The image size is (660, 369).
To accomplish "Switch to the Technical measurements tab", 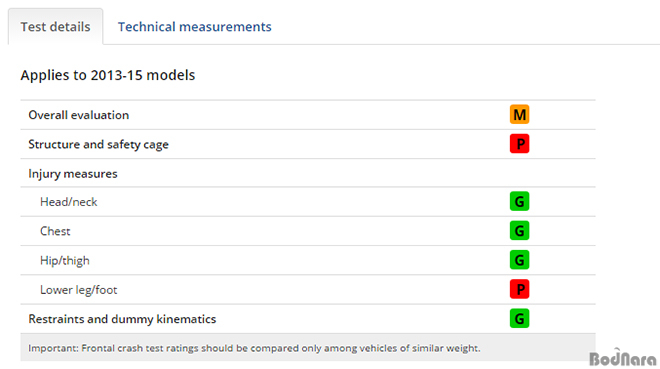I will (x=194, y=27).
